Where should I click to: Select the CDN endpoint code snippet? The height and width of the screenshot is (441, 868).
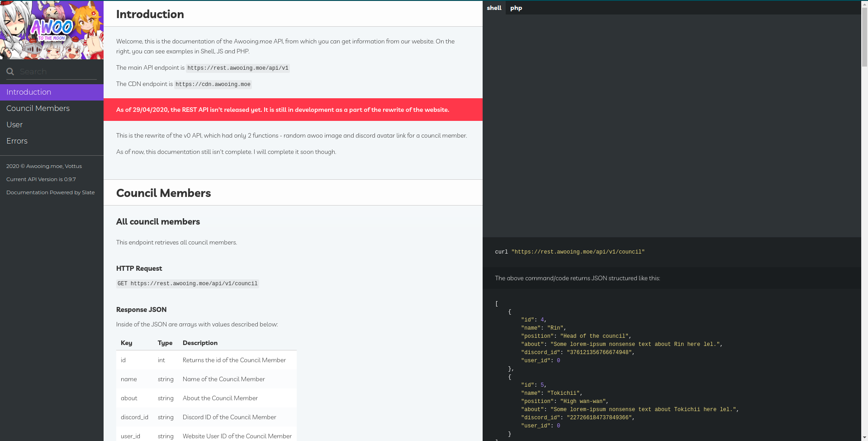[213, 84]
